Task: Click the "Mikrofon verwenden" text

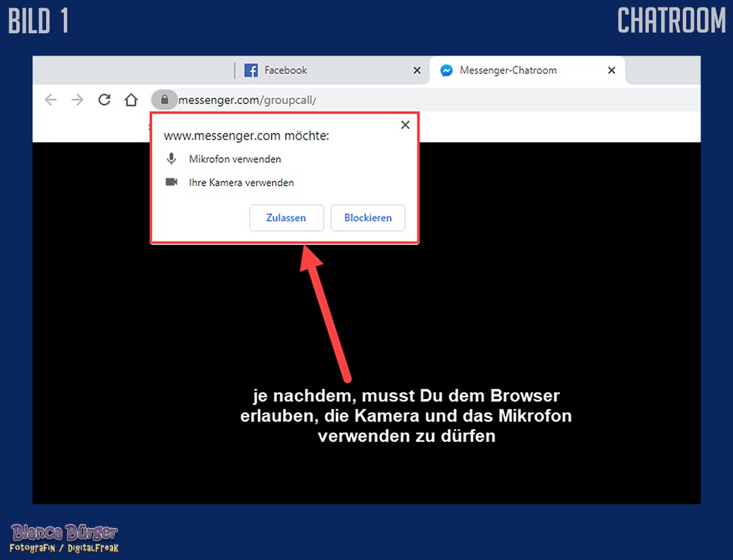Action: (235, 159)
